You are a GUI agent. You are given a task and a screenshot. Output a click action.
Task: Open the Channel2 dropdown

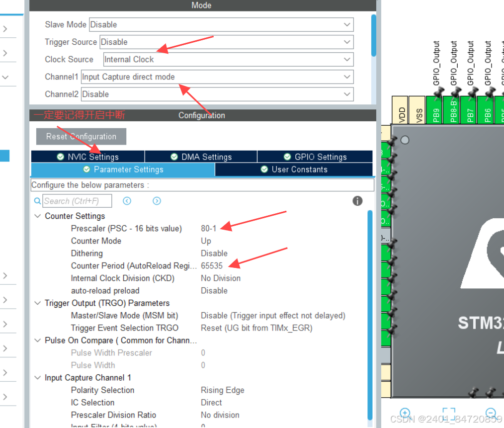click(x=217, y=94)
